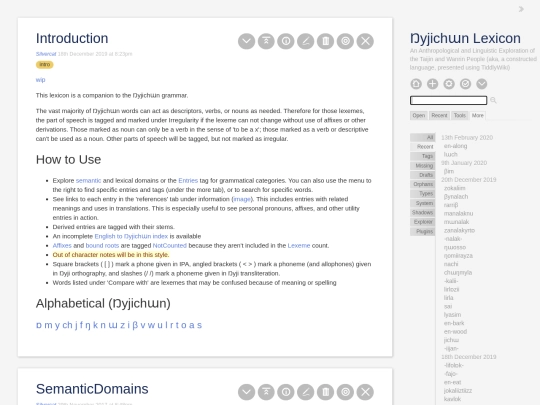Screen dimensions: 540x405
Task: Select the Explorer sub-tab
Action: (x=423, y=222)
